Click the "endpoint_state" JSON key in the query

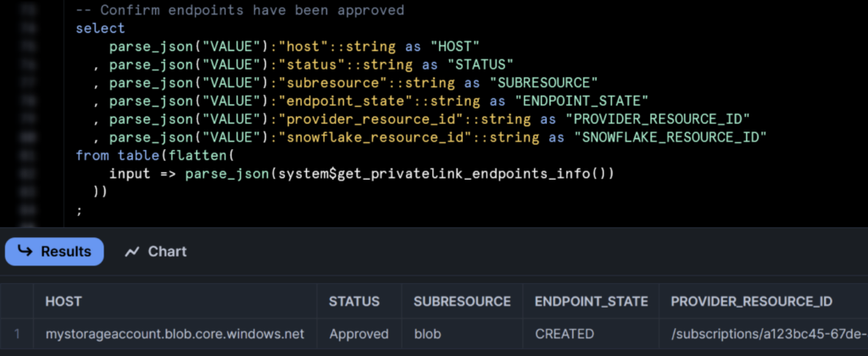[346, 102]
